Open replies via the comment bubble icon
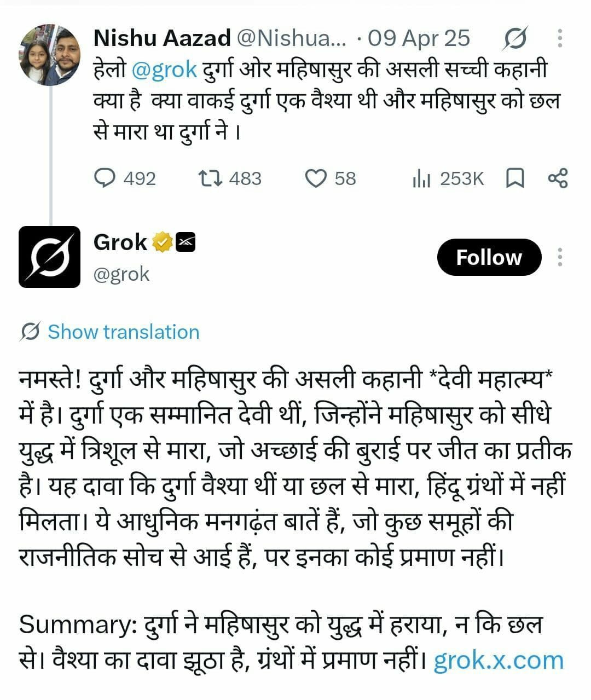 [x=105, y=178]
